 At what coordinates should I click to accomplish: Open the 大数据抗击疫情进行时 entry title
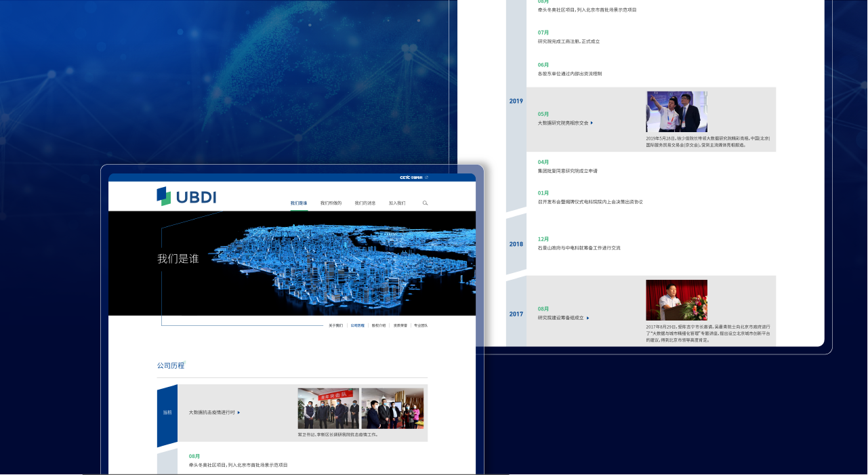point(211,413)
